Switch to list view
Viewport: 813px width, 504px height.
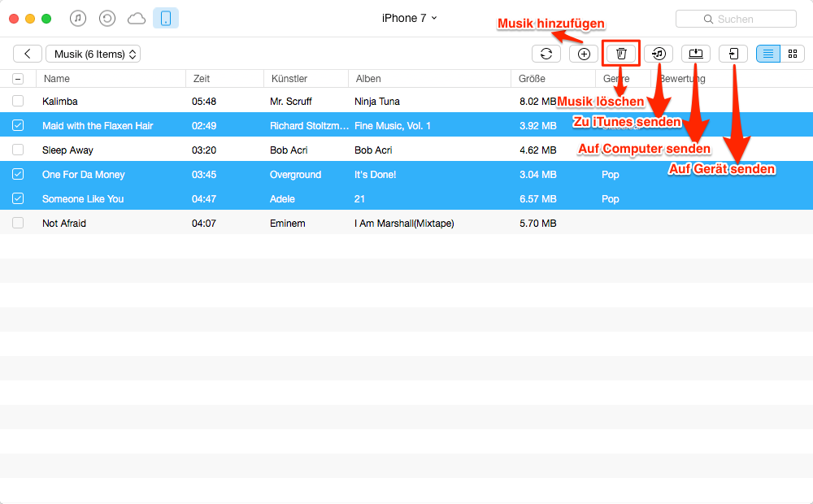point(768,54)
